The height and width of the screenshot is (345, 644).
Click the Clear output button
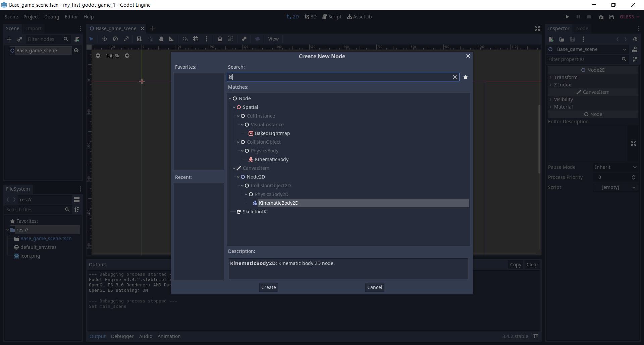(x=532, y=265)
